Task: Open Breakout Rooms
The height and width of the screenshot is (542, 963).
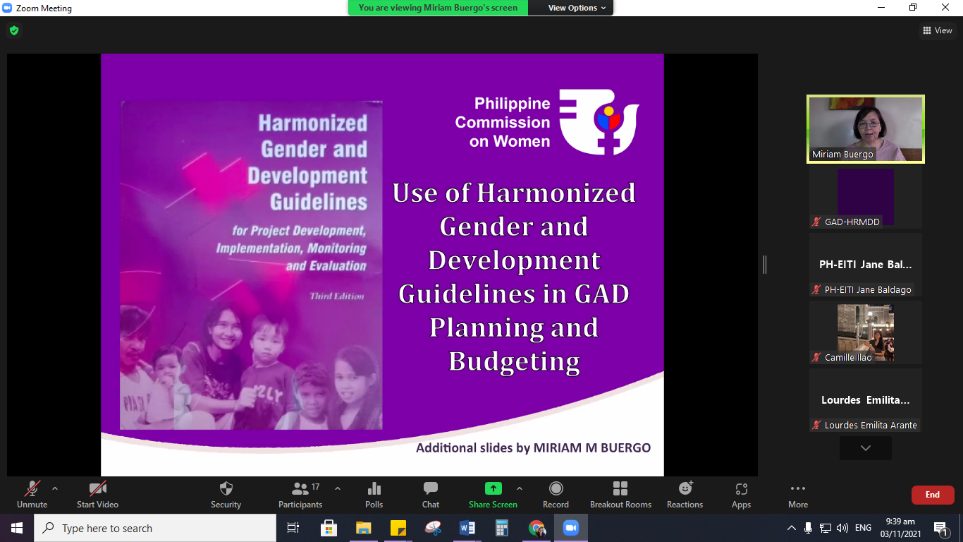Action: pyautogui.click(x=620, y=495)
